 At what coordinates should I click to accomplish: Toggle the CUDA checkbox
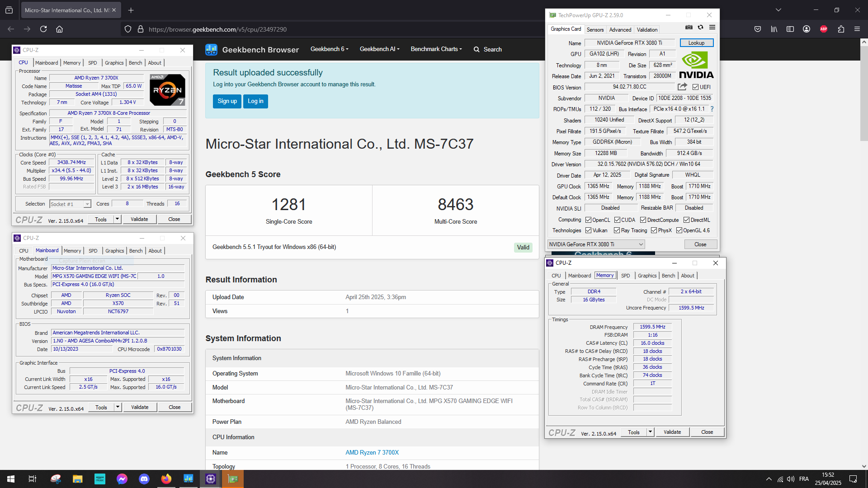point(617,220)
